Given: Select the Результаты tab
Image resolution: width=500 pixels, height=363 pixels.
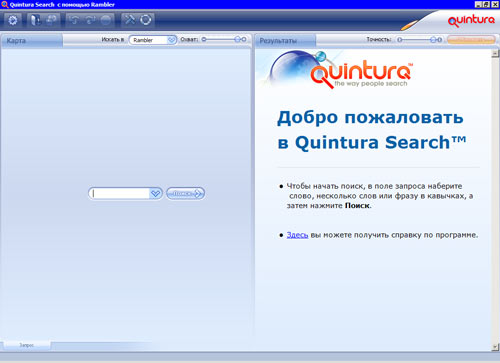Looking at the screenshot, I should pyautogui.click(x=285, y=41).
